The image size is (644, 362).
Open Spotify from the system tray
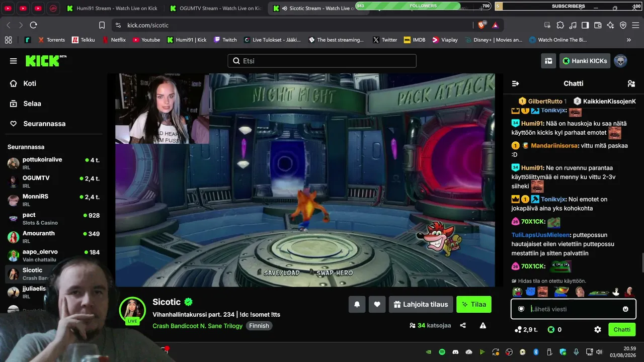(x=442, y=352)
